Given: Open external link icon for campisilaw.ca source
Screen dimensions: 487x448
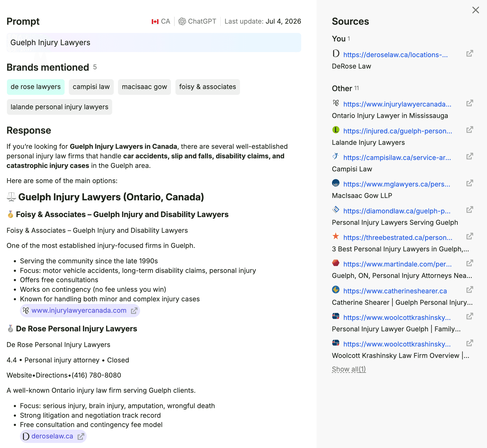Looking at the screenshot, I should click(x=470, y=156).
